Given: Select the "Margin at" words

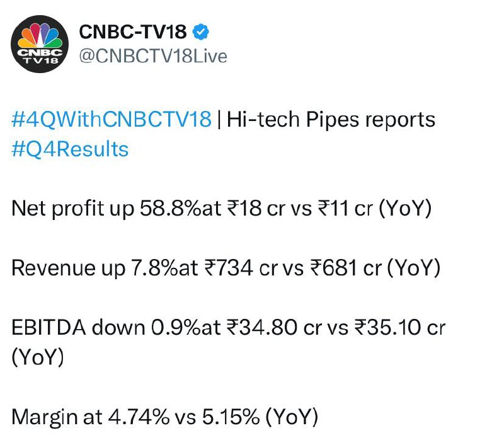Looking at the screenshot, I should [57, 417].
